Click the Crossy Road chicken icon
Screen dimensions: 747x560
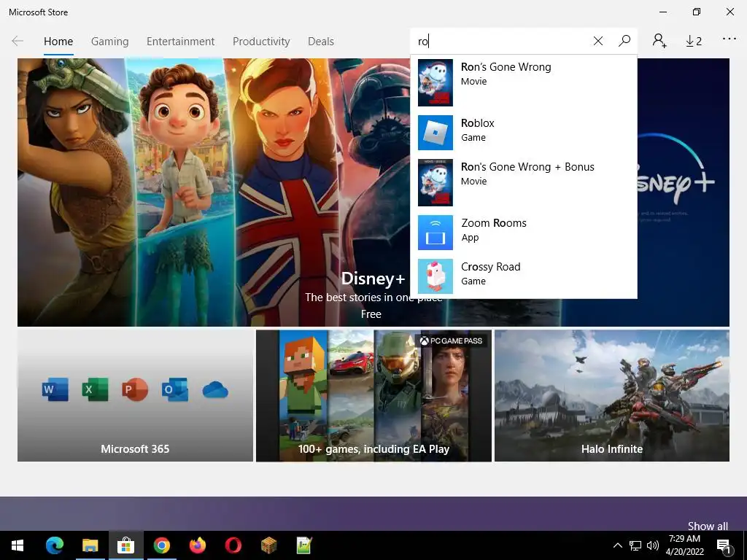(x=436, y=276)
